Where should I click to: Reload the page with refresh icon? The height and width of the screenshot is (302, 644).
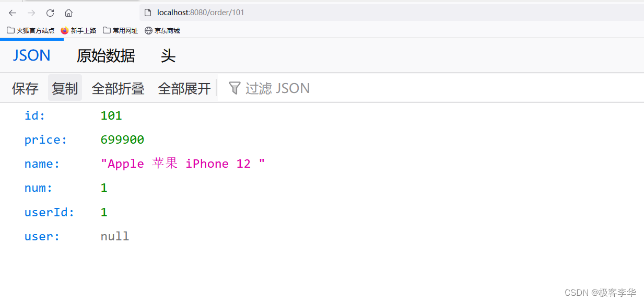point(50,13)
